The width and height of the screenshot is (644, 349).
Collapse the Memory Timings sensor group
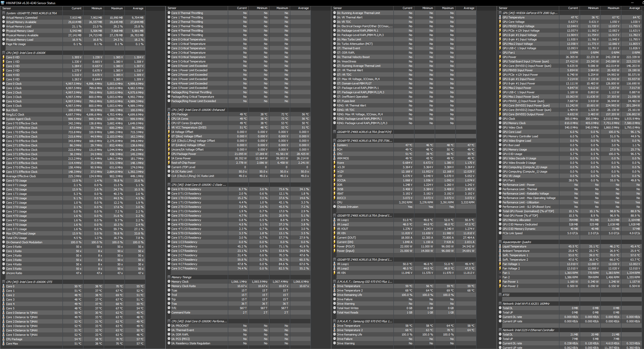tap(169, 277)
